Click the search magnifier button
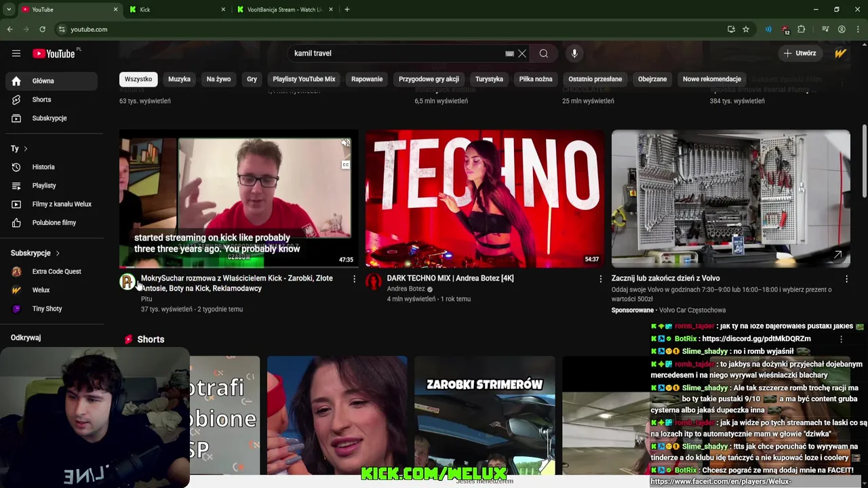Image resolution: width=868 pixels, height=488 pixels. tap(544, 54)
